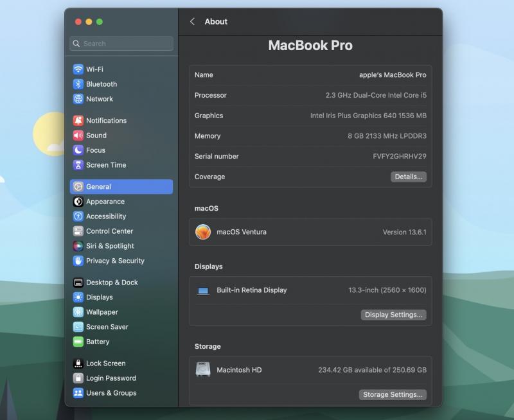Click the Screen Time hourglass icon
Screen dimensions: 514x420
tap(78, 165)
